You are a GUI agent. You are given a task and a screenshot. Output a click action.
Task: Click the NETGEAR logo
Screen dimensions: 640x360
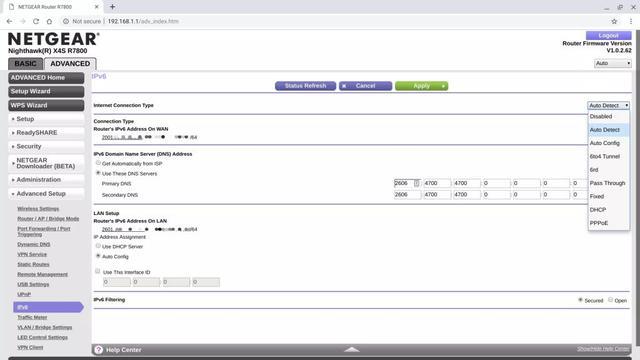coord(53,39)
